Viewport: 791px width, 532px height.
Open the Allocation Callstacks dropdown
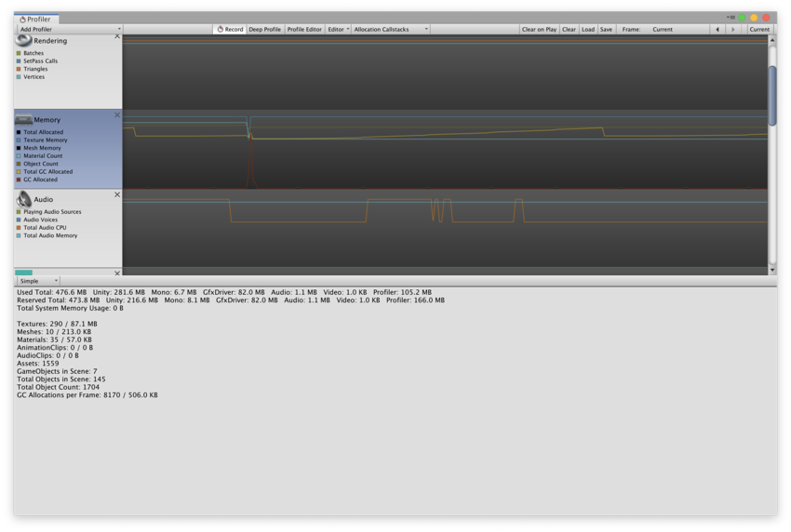pos(391,29)
